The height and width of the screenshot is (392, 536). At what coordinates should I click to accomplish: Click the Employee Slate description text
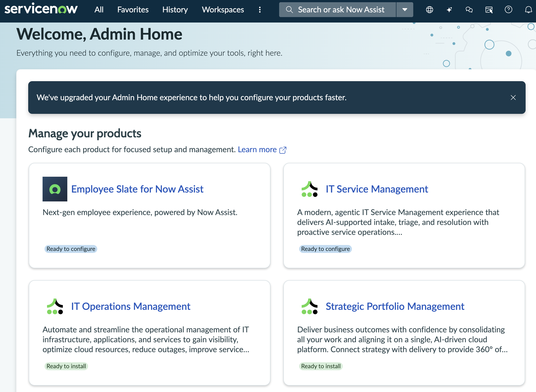(x=140, y=212)
